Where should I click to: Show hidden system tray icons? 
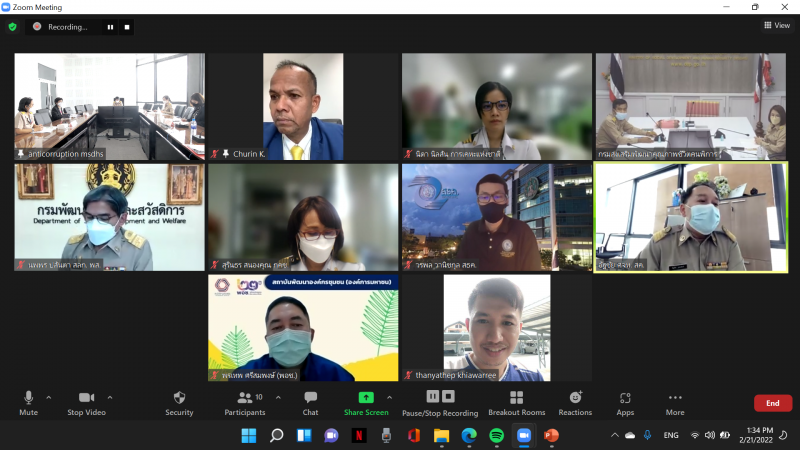(x=615, y=435)
